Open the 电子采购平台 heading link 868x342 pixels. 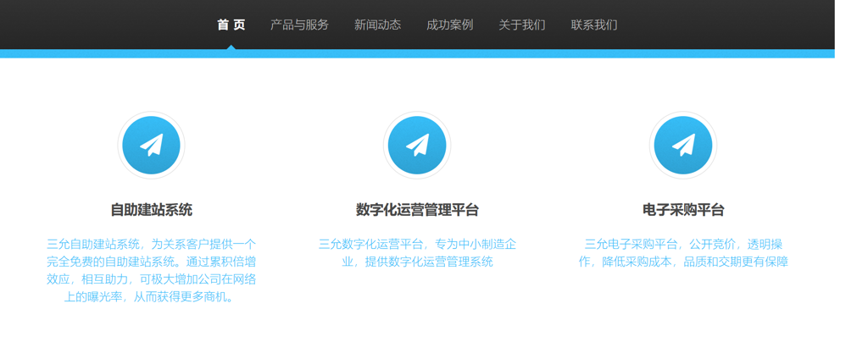point(683,210)
